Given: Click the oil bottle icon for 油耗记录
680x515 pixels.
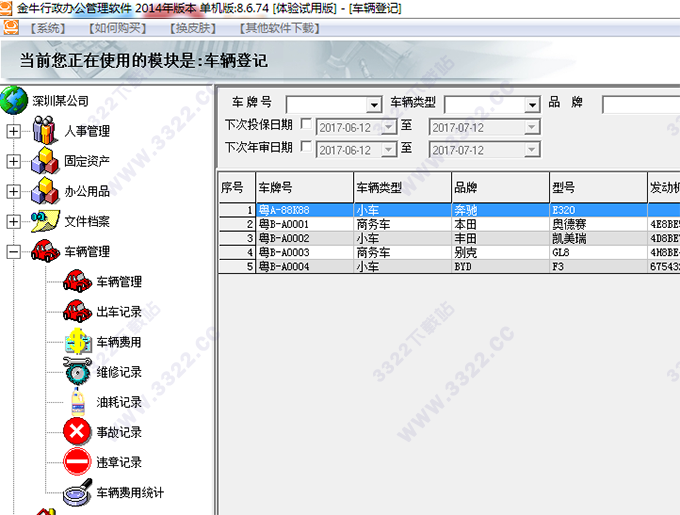Looking at the screenshot, I should [x=78, y=401].
